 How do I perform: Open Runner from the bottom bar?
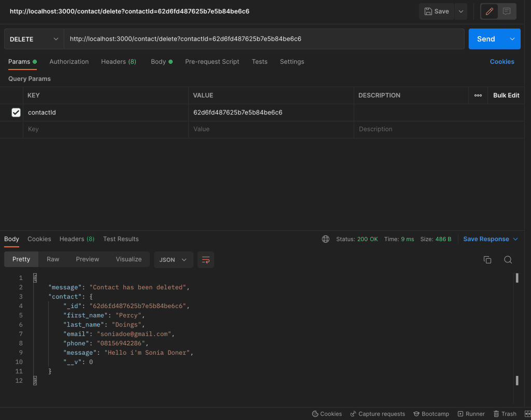[x=471, y=414]
